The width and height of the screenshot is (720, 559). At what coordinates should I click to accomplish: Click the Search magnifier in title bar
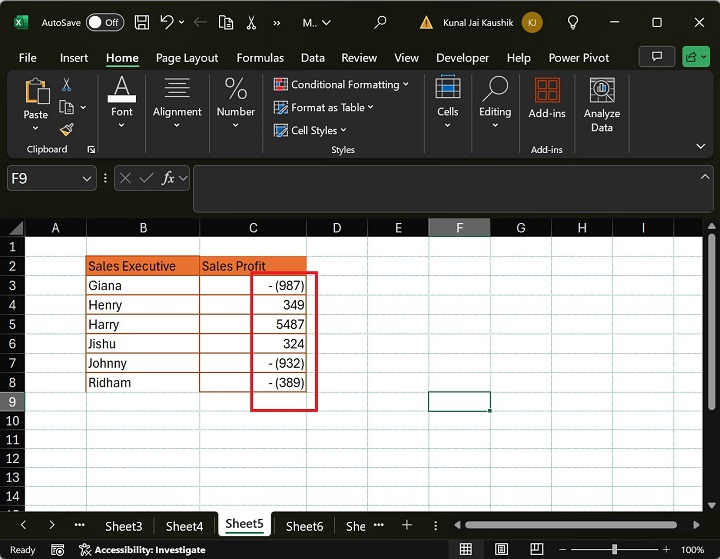pyautogui.click(x=380, y=21)
